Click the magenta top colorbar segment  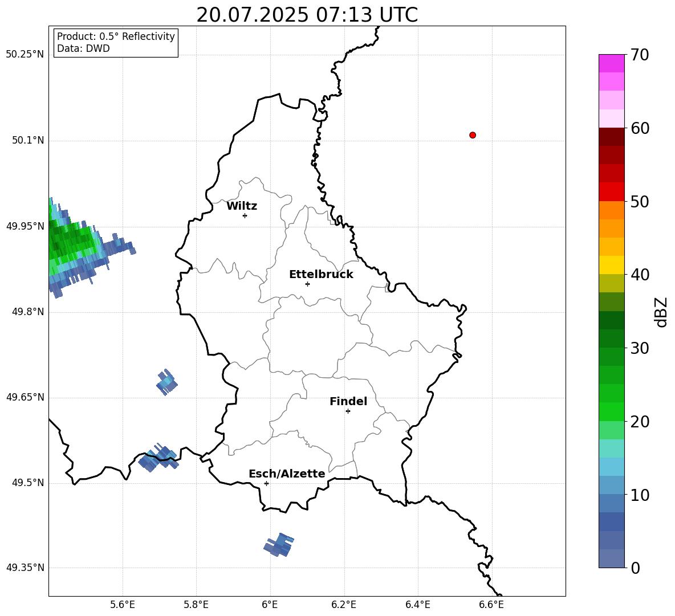point(611,63)
